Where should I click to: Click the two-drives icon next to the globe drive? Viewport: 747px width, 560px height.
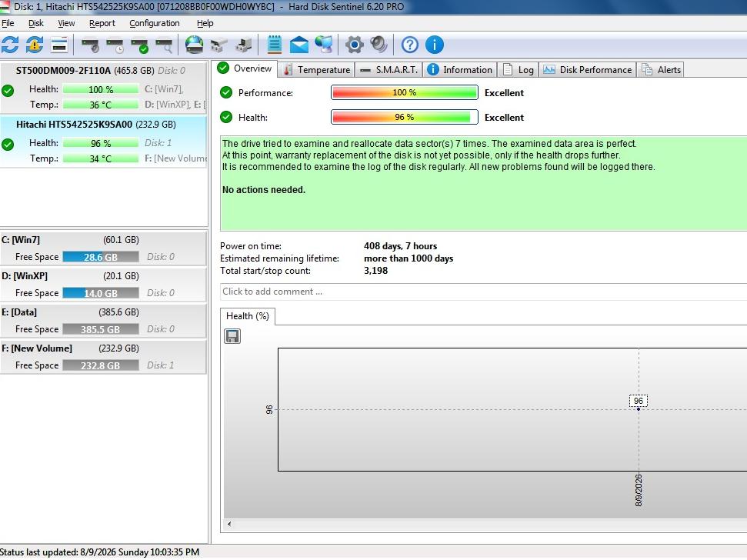coord(218,45)
